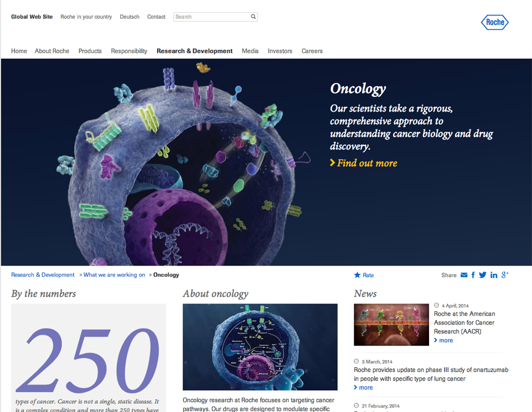532x412 pixels.
Task: Open What we are working on breadcrumb
Action: [115, 275]
